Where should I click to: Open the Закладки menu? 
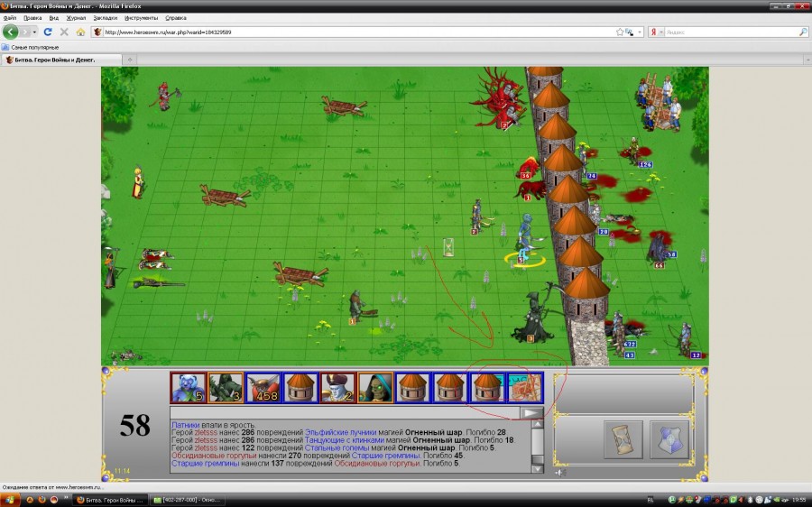point(105,17)
